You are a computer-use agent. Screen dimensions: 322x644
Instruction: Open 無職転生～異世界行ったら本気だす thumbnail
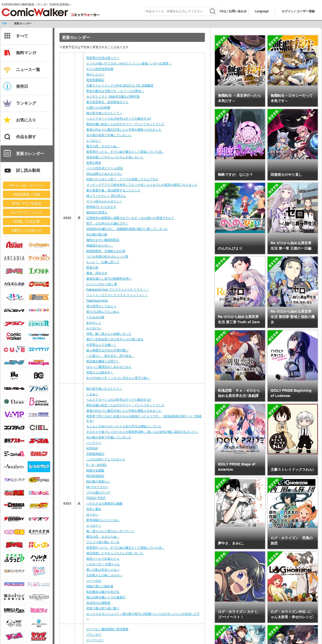pos(240,71)
